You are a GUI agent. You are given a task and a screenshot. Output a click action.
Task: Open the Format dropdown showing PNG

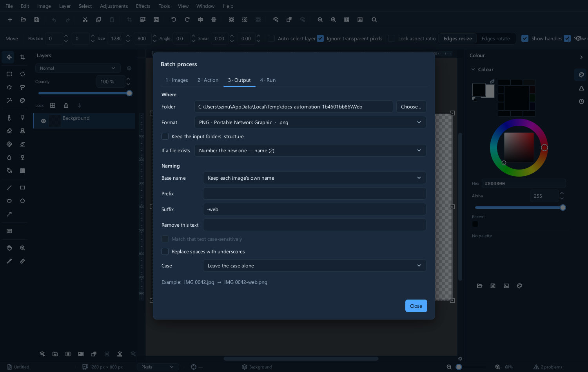[x=310, y=122]
